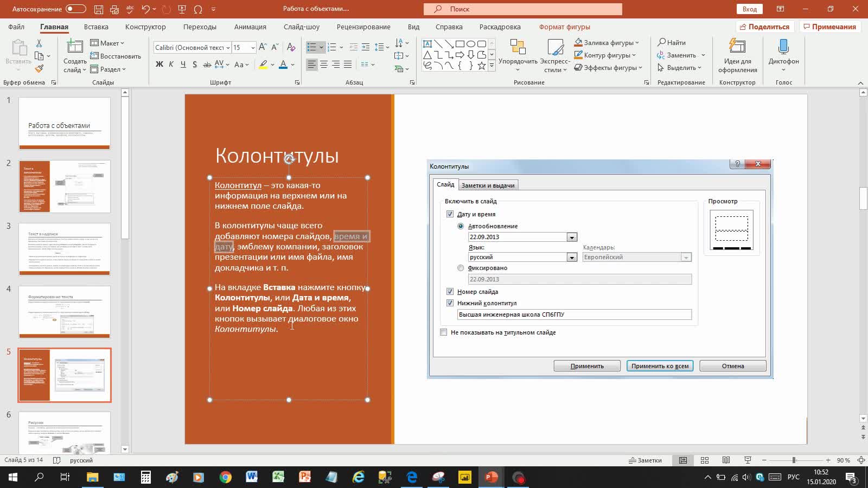This screenshot has height=488, width=868.
Task: Toggle italic К formatting
Action: [171, 65]
